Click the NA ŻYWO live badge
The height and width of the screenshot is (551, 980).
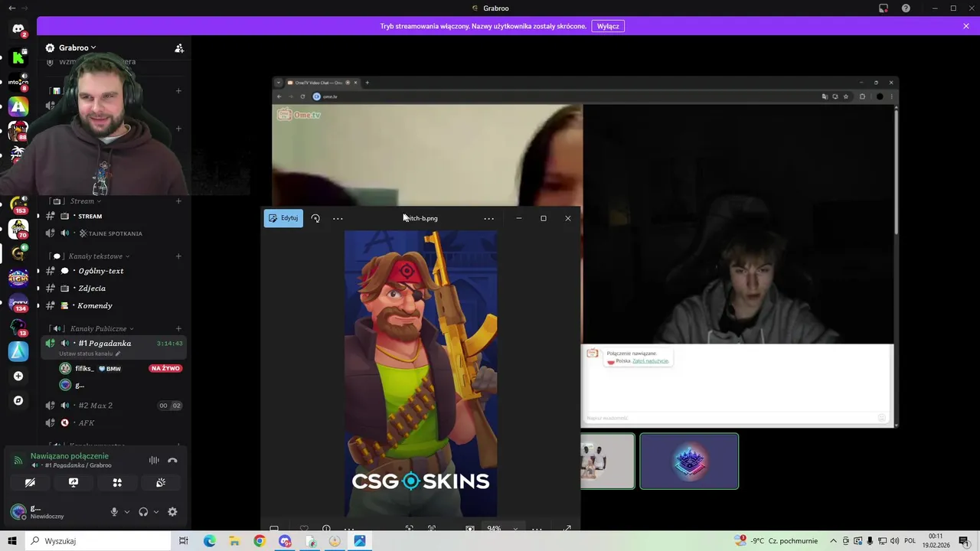pyautogui.click(x=165, y=369)
